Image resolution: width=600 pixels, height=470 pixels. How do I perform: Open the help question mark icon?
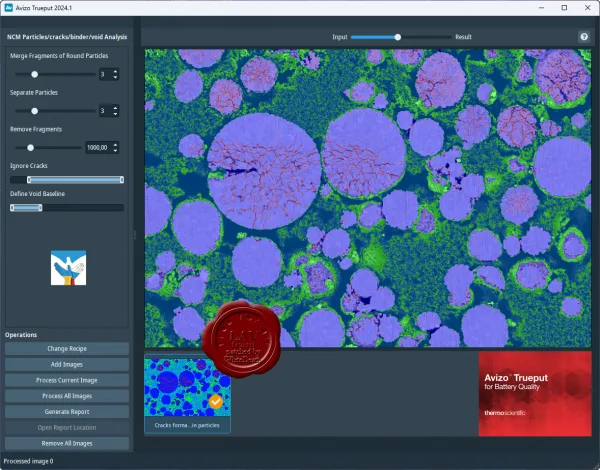point(584,37)
